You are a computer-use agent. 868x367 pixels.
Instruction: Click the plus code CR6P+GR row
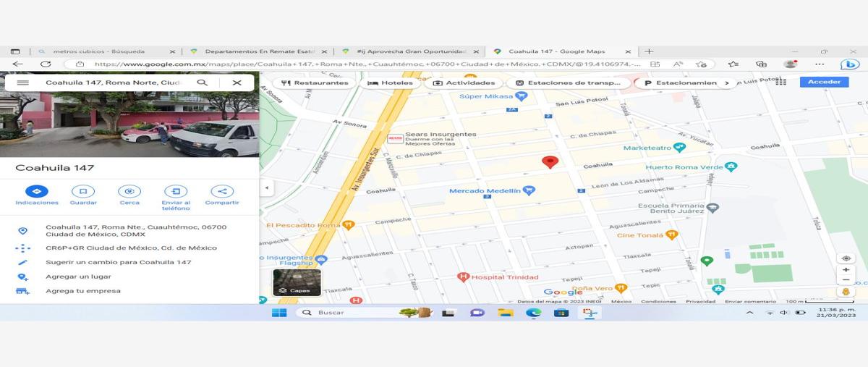pyautogui.click(x=129, y=248)
